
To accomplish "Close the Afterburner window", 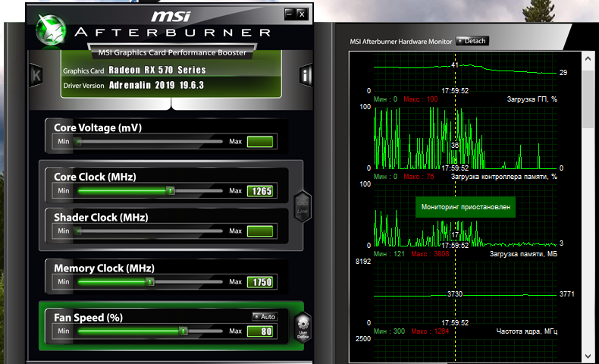I will 302,14.
